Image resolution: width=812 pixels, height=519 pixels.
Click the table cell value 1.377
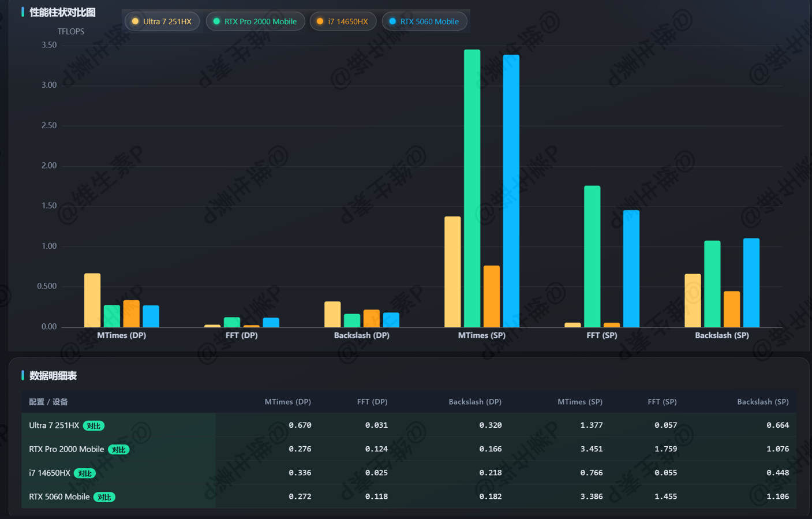pyautogui.click(x=592, y=425)
